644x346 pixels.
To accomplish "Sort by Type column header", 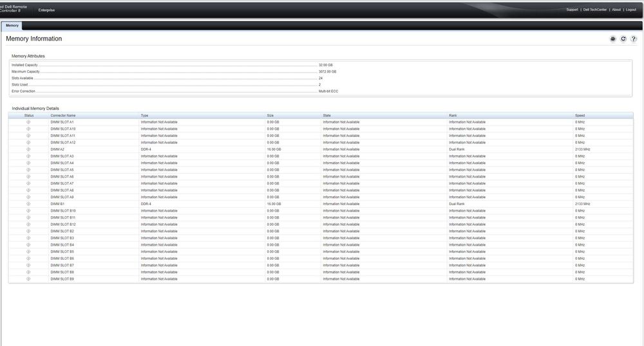I will (144, 116).
